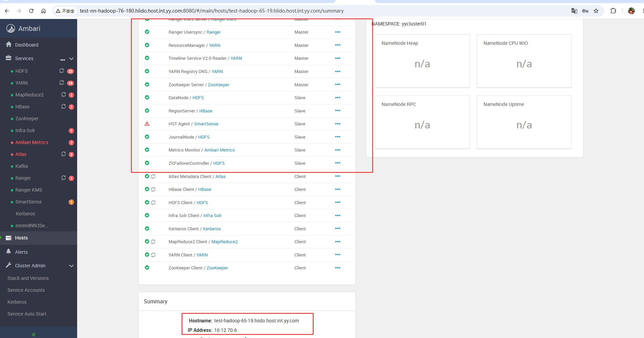Click the browser home icon
Viewport: 644px width, 338px height.
pyautogui.click(x=43, y=11)
